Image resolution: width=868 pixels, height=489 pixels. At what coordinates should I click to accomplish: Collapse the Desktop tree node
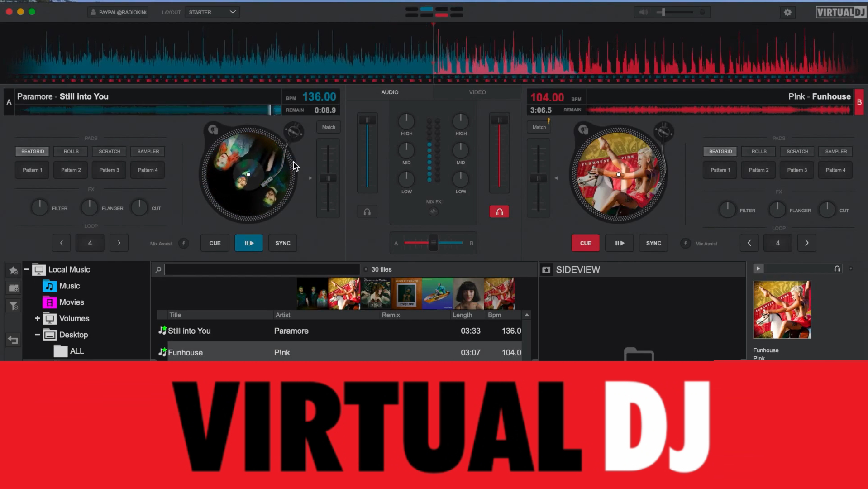[38, 335]
